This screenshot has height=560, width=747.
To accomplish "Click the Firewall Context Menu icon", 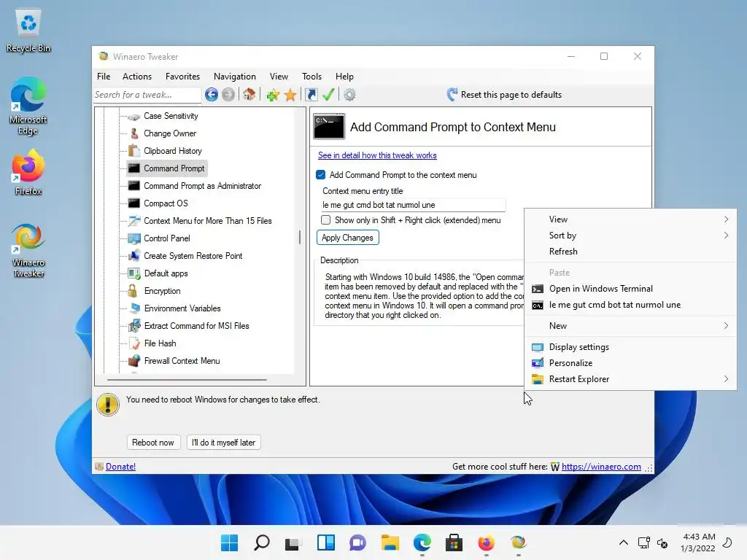I will pyautogui.click(x=135, y=361).
